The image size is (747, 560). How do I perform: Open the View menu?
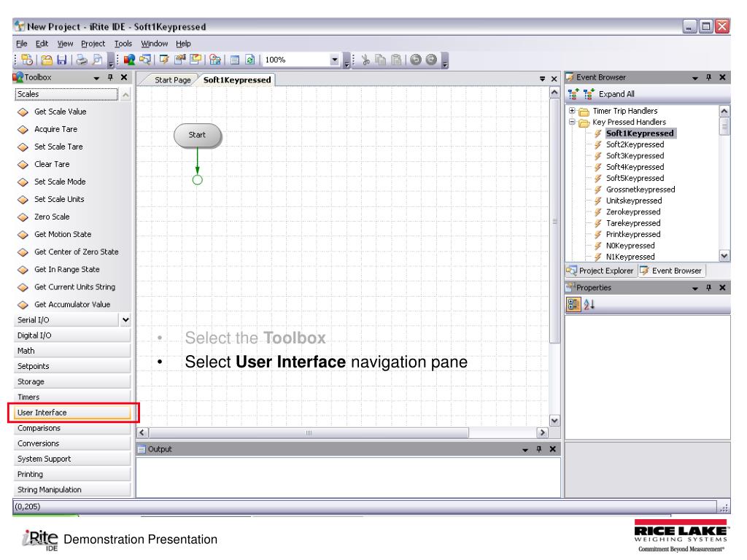65,44
